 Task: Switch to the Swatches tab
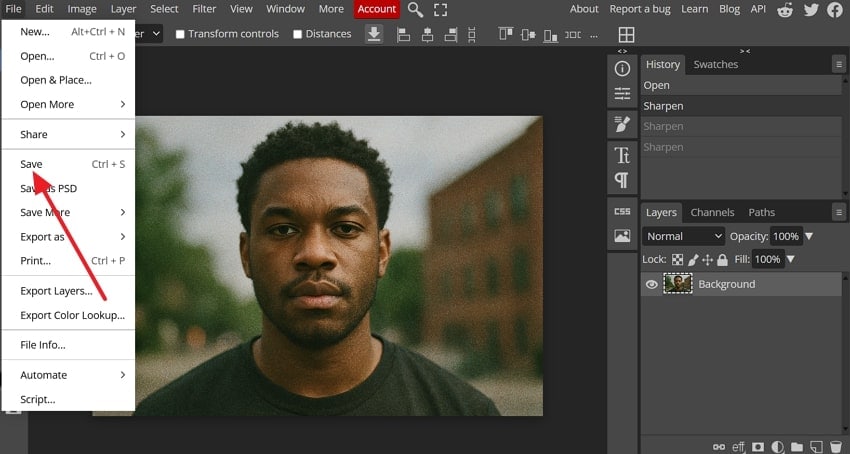click(716, 64)
